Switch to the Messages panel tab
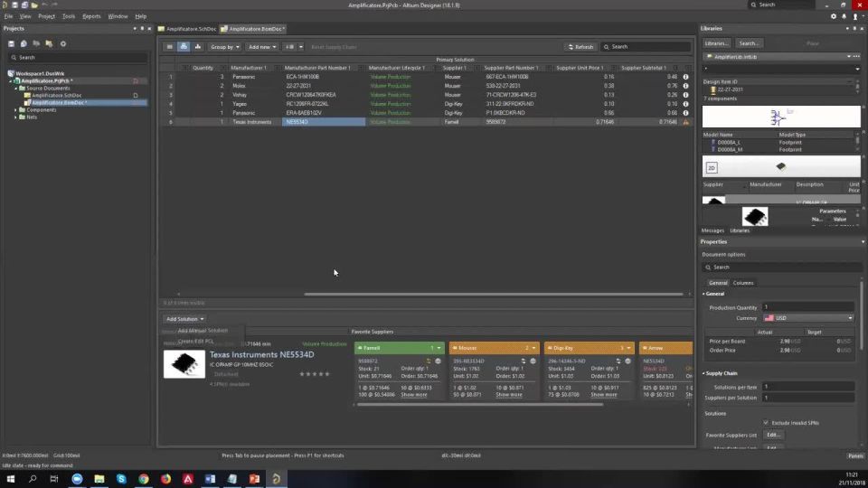The height and width of the screenshot is (488, 868). [712, 230]
